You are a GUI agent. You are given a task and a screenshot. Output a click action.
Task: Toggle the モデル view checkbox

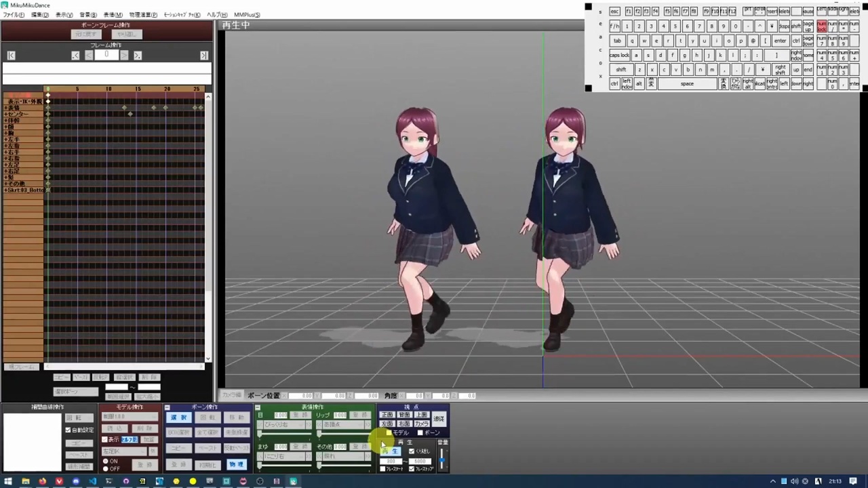[389, 433]
